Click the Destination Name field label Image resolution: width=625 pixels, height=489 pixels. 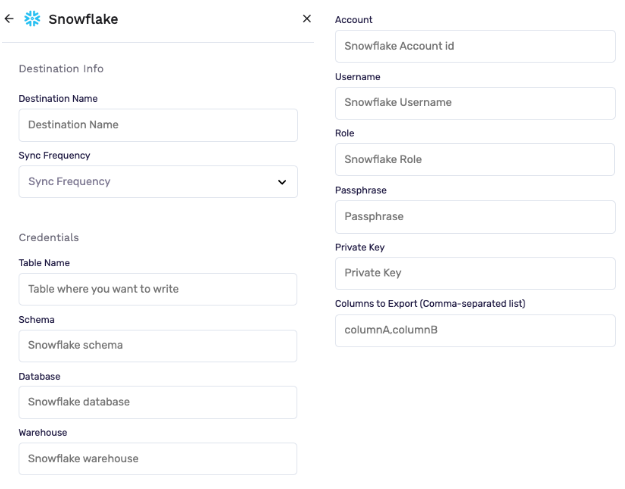tap(58, 98)
